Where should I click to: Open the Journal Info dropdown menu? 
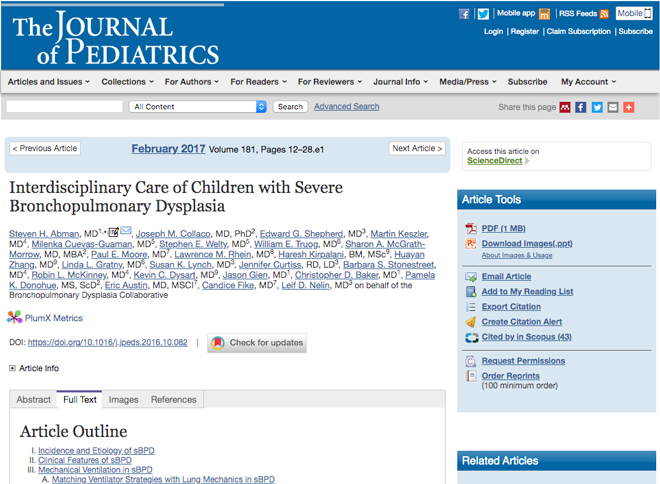point(400,82)
